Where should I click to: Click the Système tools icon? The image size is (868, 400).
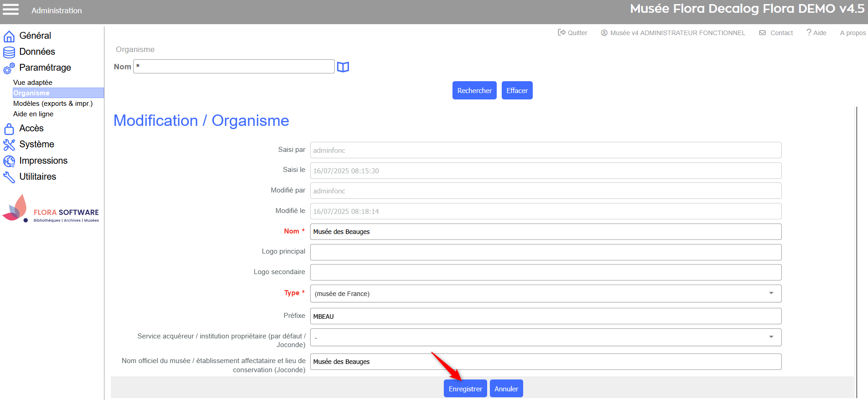9,145
